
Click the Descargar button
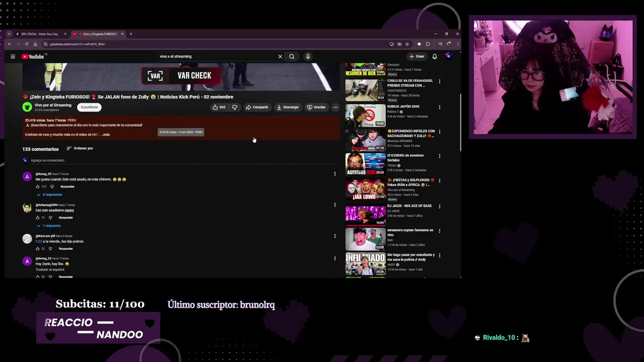[288, 107]
